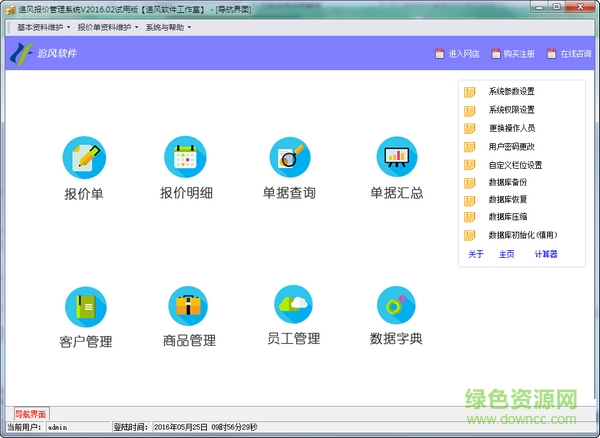The height and width of the screenshot is (438, 600).
Task: Click the 追风软件 logo in banner
Action: coord(22,53)
